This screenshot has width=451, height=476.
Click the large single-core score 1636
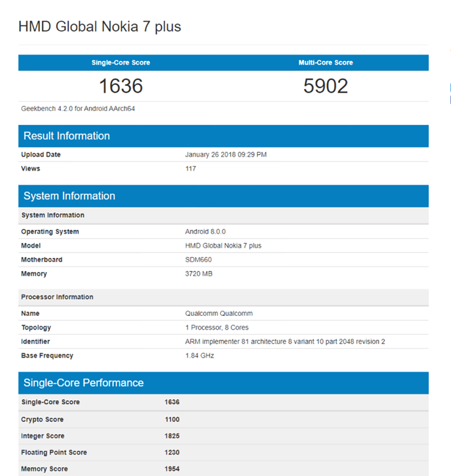[x=121, y=86]
